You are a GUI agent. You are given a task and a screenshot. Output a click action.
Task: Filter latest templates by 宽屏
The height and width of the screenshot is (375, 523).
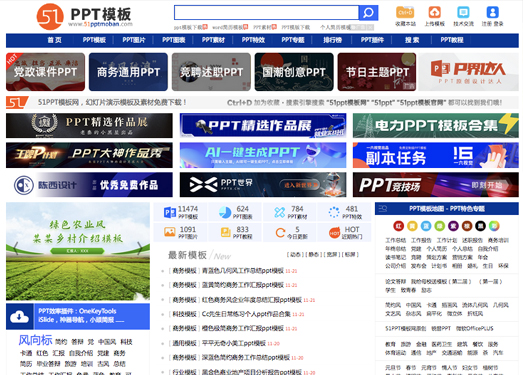[x=332, y=255]
